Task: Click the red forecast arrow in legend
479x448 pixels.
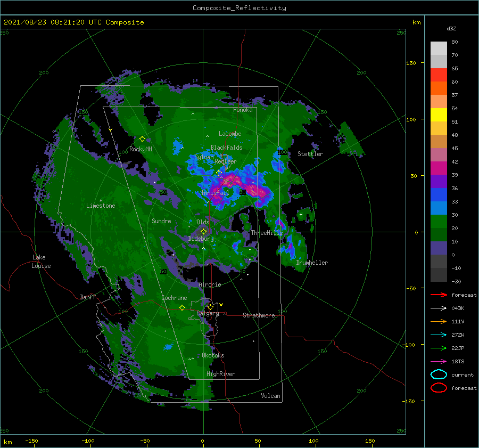Action: pos(439,295)
